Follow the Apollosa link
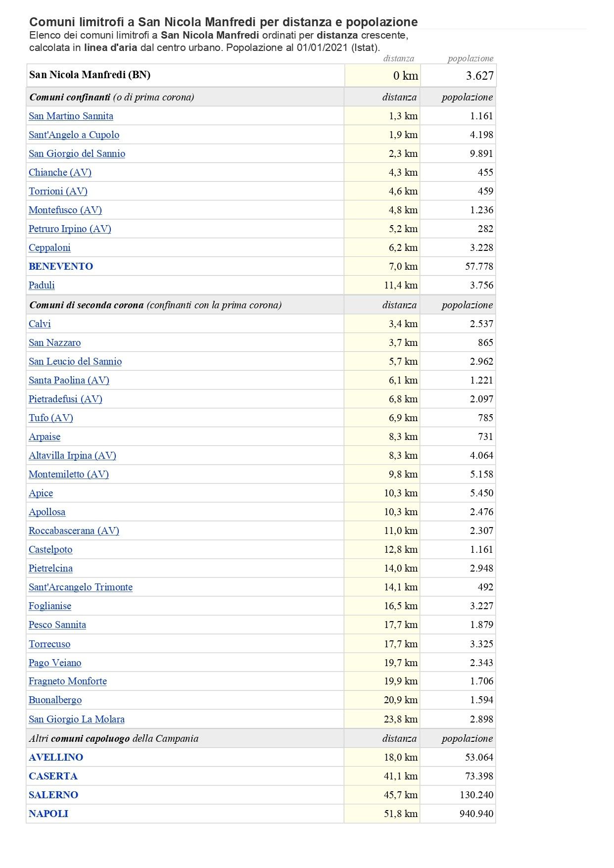This screenshot has width=614, height=868. [47, 512]
